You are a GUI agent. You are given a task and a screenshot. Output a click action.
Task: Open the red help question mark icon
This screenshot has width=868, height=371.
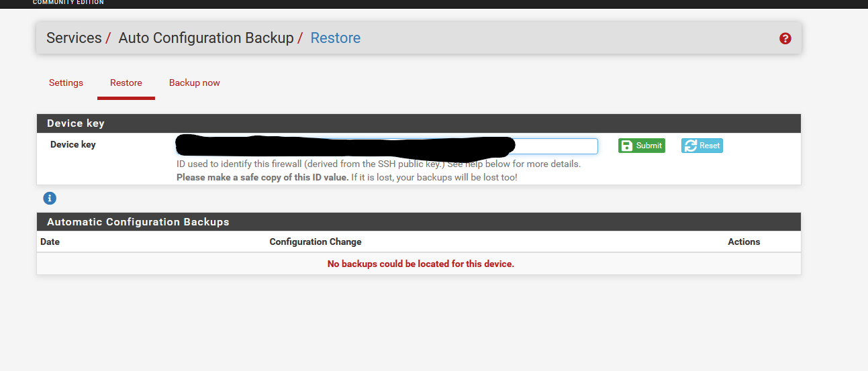pyautogui.click(x=785, y=39)
